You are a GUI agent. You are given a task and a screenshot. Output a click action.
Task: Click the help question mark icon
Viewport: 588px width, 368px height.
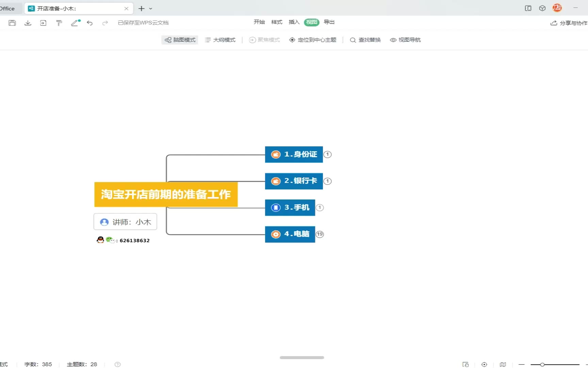118,364
